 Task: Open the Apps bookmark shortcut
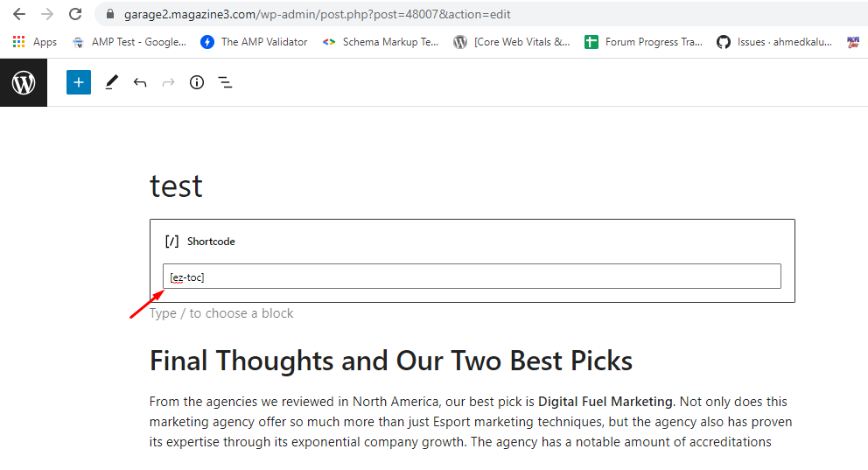35,42
